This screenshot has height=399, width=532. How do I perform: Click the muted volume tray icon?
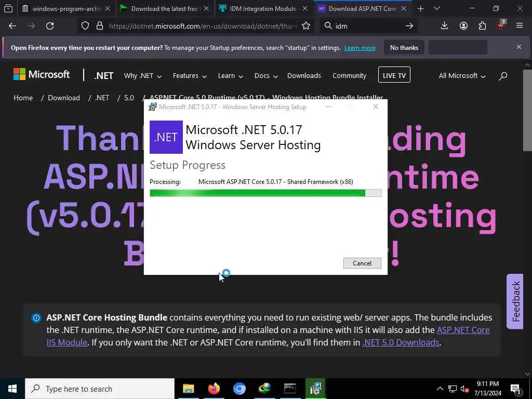[464, 389]
